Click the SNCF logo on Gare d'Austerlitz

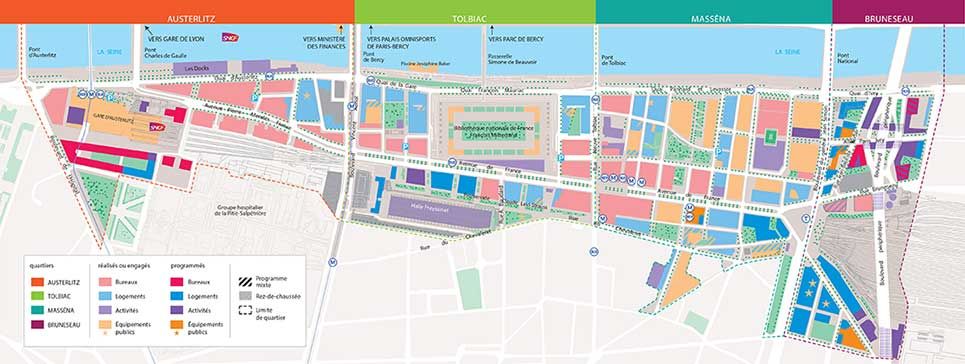[158, 127]
